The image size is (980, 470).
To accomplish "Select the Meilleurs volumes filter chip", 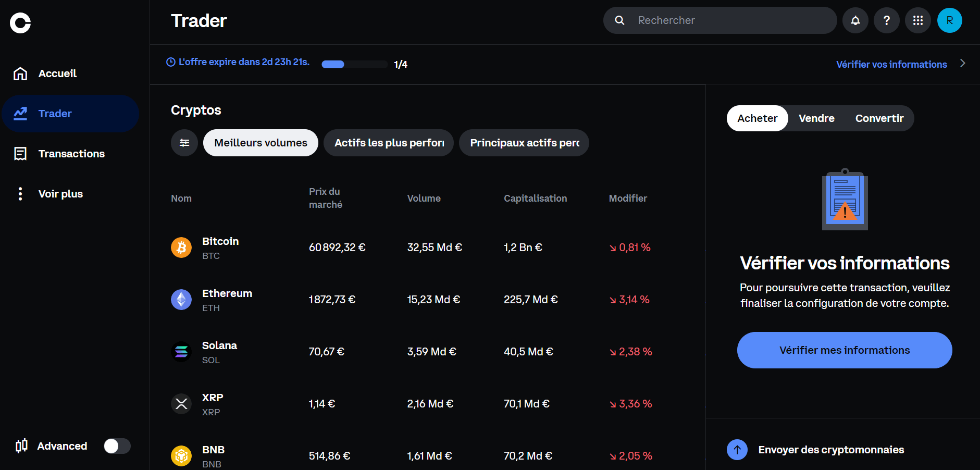I will (260, 142).
